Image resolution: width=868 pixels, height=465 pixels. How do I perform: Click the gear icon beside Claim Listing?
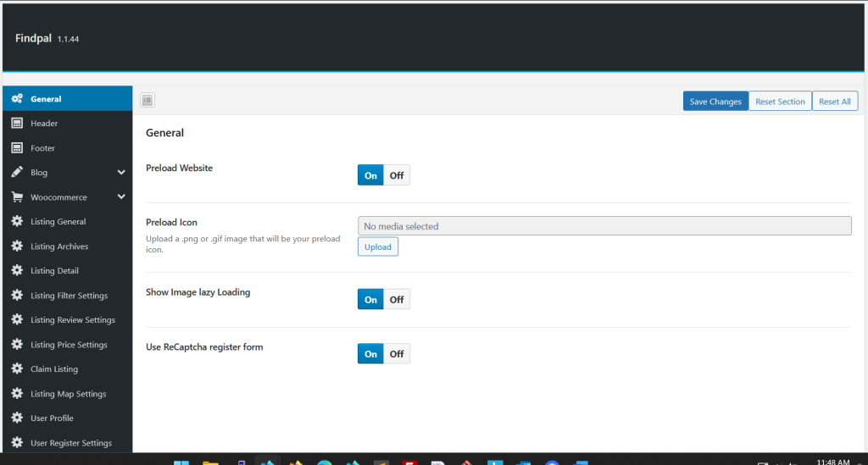click(17, 369)
